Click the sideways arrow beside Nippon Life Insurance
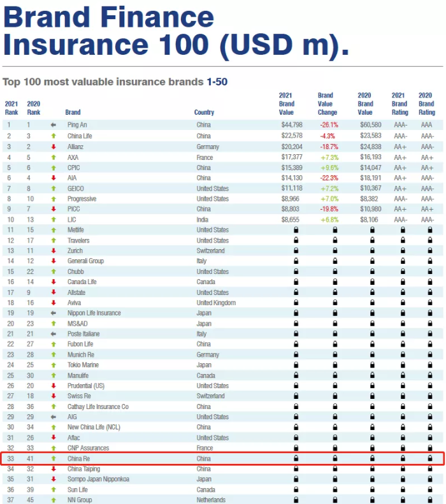 (54, 313)
